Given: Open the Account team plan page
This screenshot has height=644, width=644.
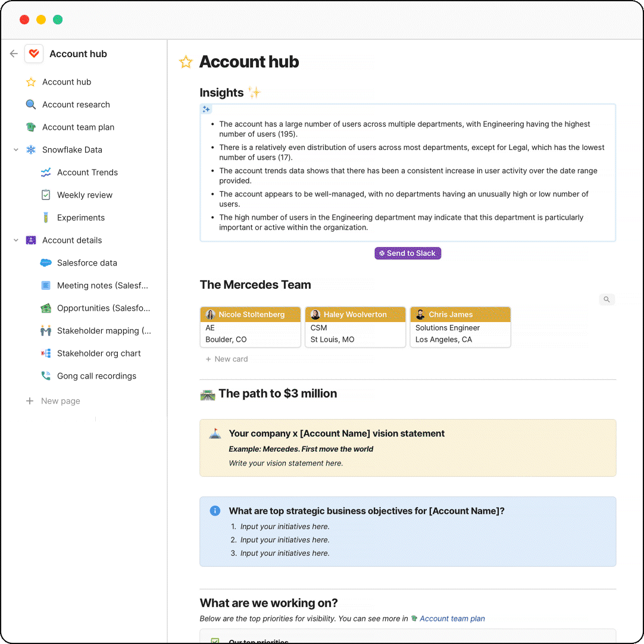Looking at the screenshot, I should coord(78,127).
